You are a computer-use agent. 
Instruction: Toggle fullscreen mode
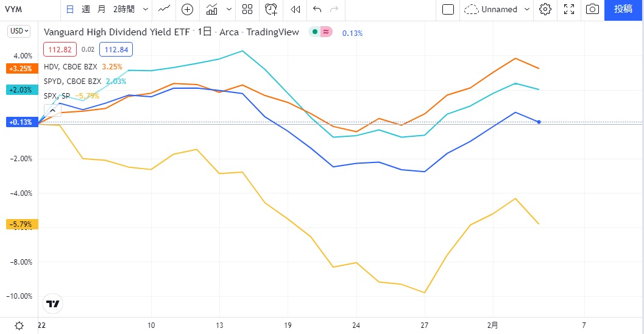tap(569, 10)
